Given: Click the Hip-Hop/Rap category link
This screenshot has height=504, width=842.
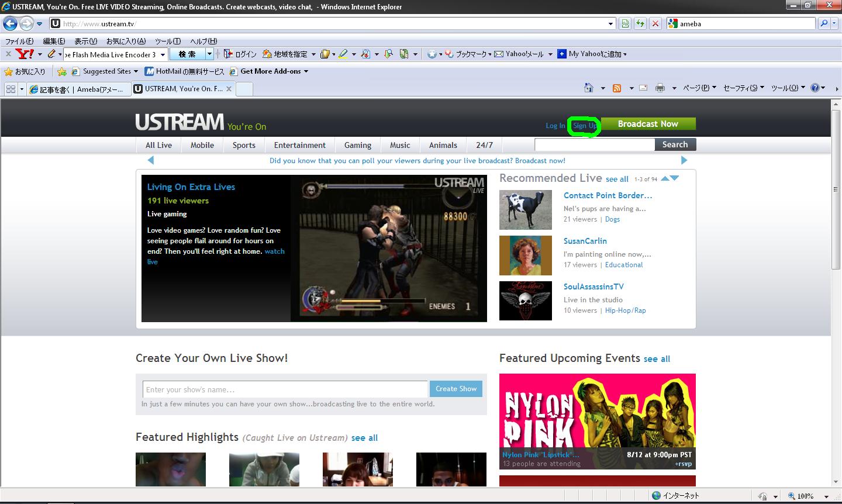Looking at the screenshot, I should click(626, 310).
